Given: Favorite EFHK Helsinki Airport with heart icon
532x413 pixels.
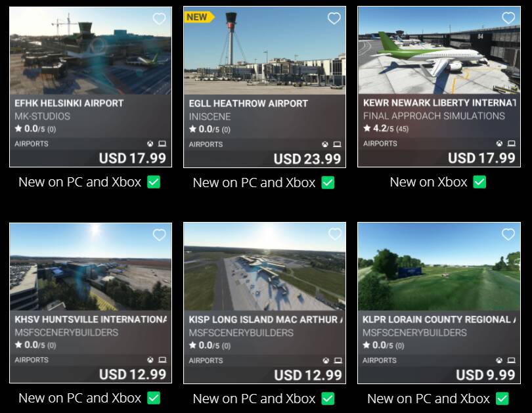Looking at the screenshot, I should [x=159, y=18].
